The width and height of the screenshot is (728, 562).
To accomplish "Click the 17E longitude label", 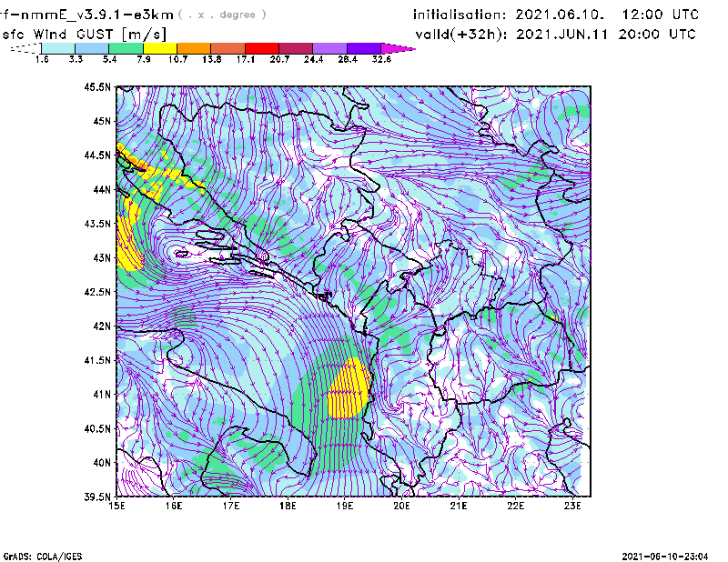I will pyautogui.click(x=231, y=506).
